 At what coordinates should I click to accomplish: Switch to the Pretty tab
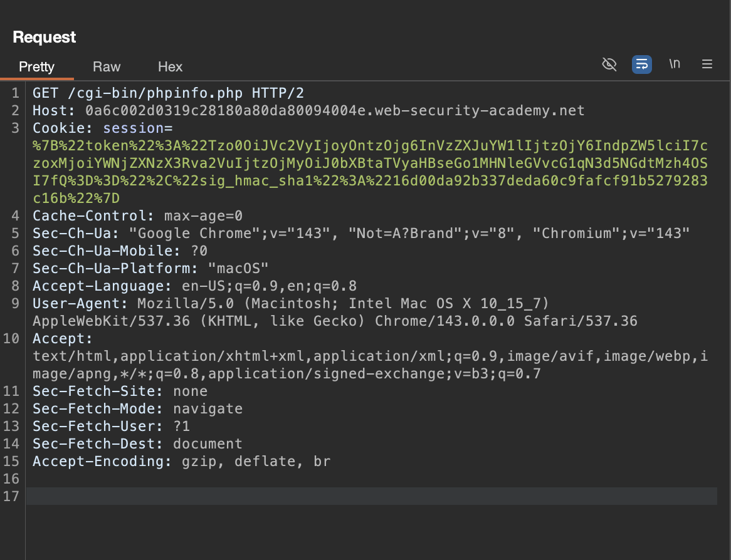pos(36,66)
